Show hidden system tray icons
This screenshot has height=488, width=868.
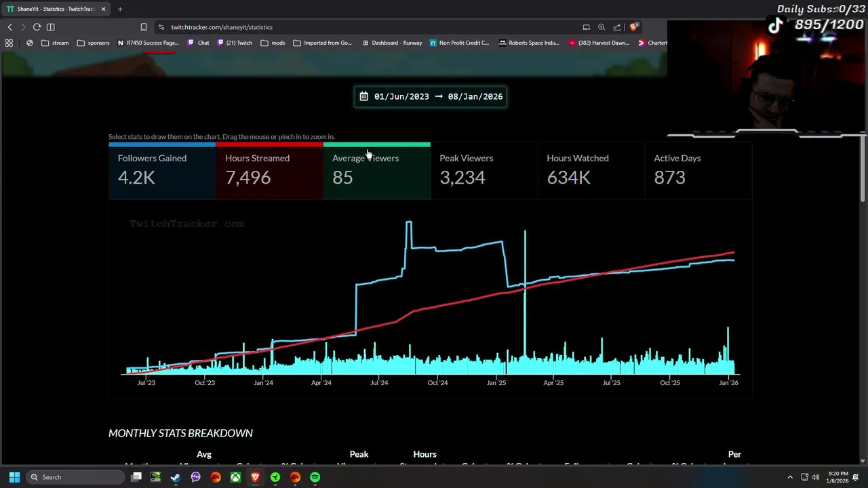pyautogui.click(x=790, y=477)
